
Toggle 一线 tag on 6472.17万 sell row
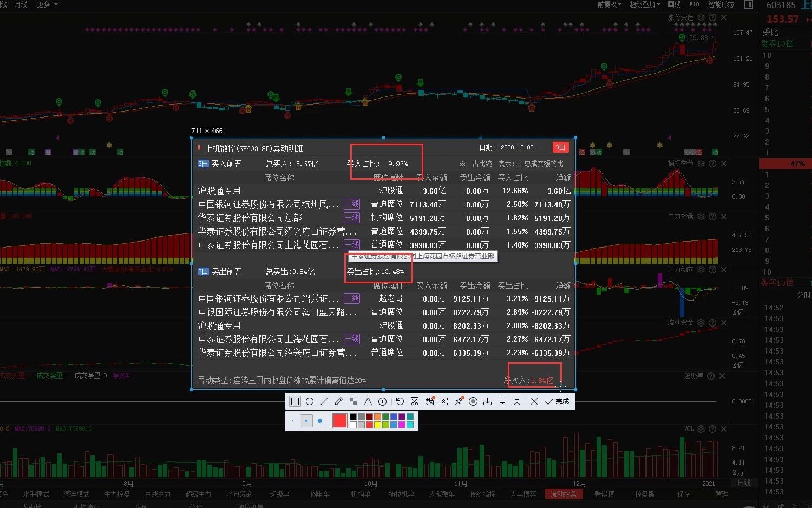click(x=352, y=339)
